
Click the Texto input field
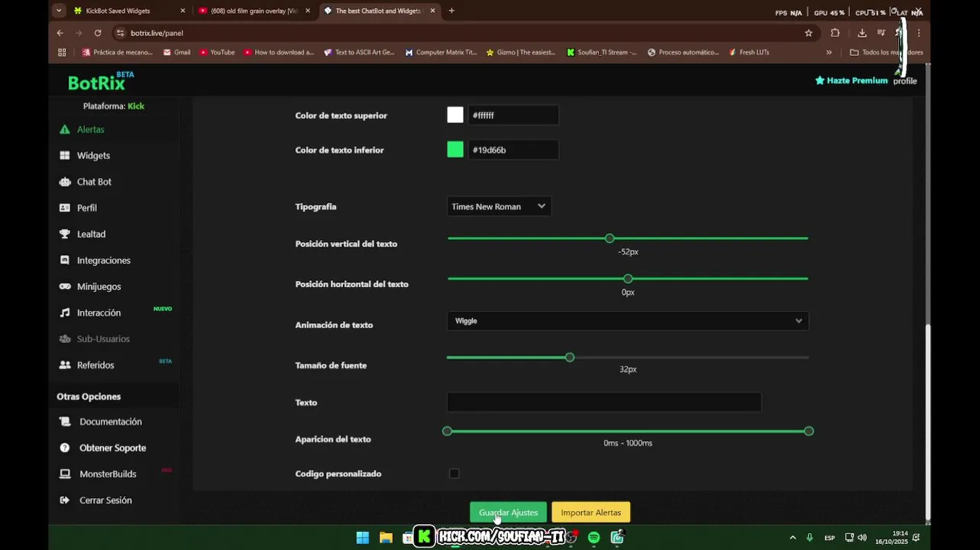604,403
